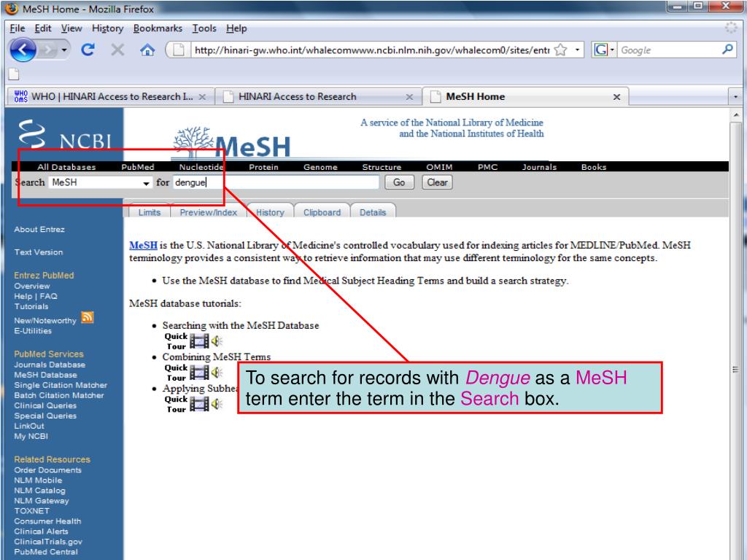Close the WHO | HINARI tab
The image size is (747, 560).
pyautogui.click(x=203, y=97)
